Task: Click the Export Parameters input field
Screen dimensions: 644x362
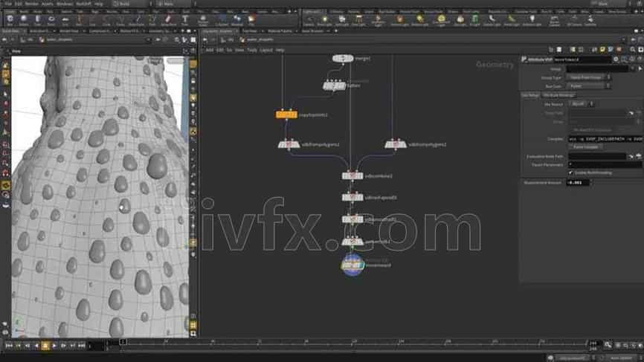Action: point(605,164)
